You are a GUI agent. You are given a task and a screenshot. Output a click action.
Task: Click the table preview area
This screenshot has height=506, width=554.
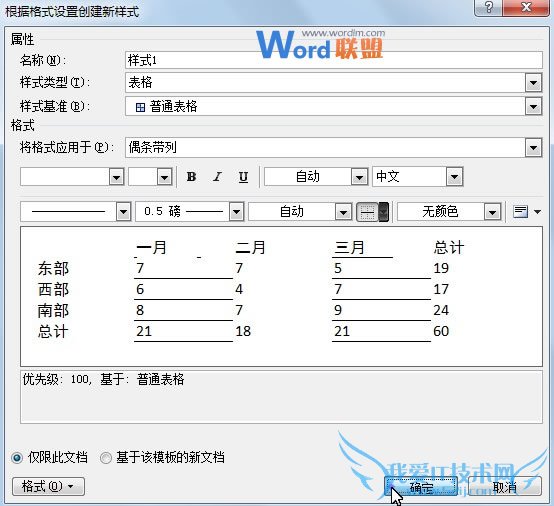click(x=281, y=296)
